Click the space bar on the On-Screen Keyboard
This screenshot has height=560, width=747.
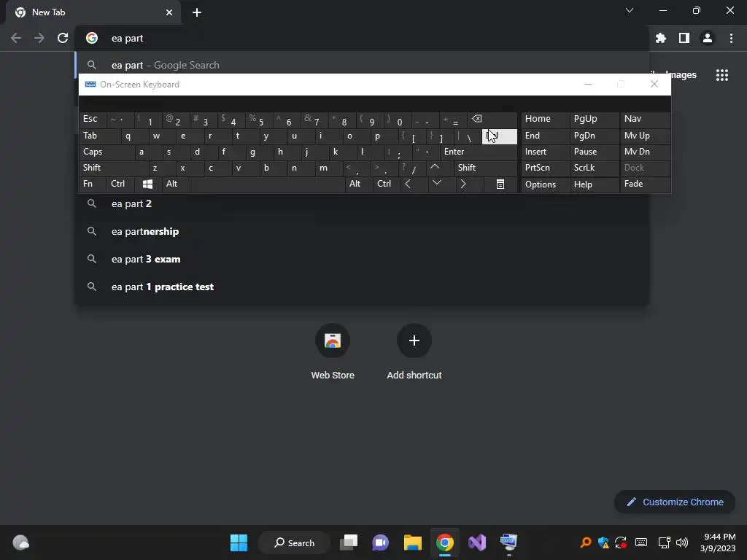coord(267,184)
